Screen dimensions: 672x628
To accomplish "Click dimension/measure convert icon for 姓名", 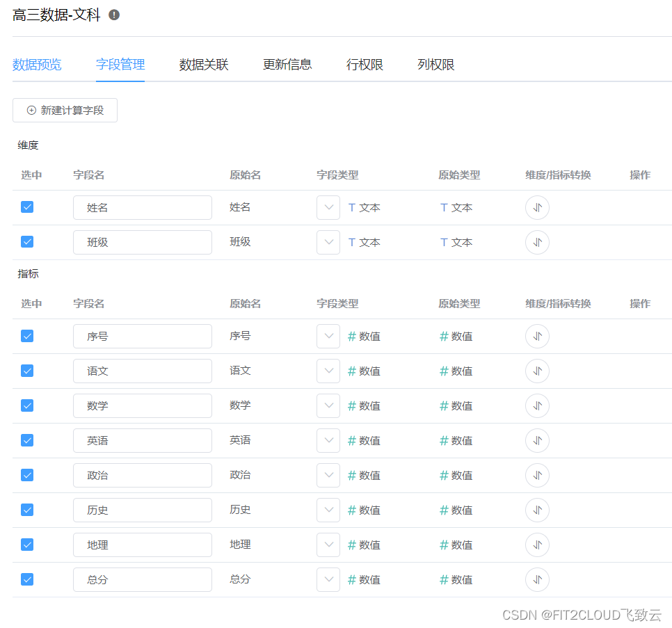I will click(537, 208).
